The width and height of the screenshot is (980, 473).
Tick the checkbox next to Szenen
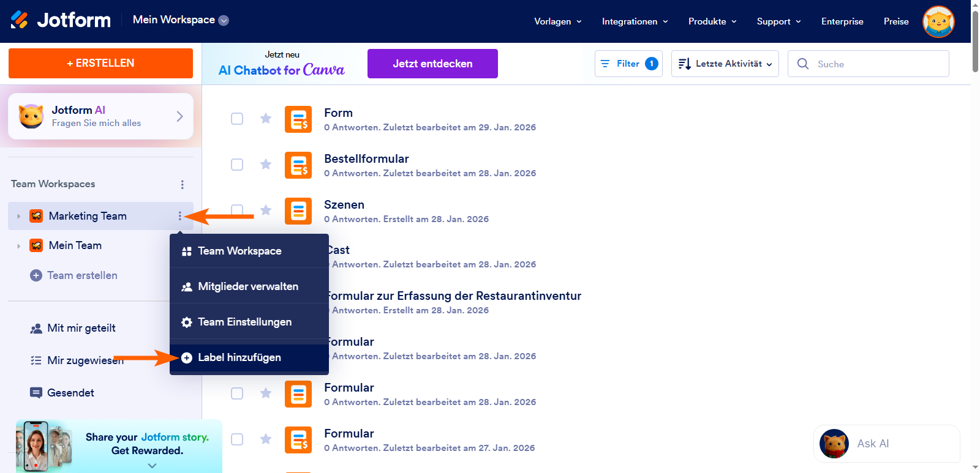click(237, 210)
